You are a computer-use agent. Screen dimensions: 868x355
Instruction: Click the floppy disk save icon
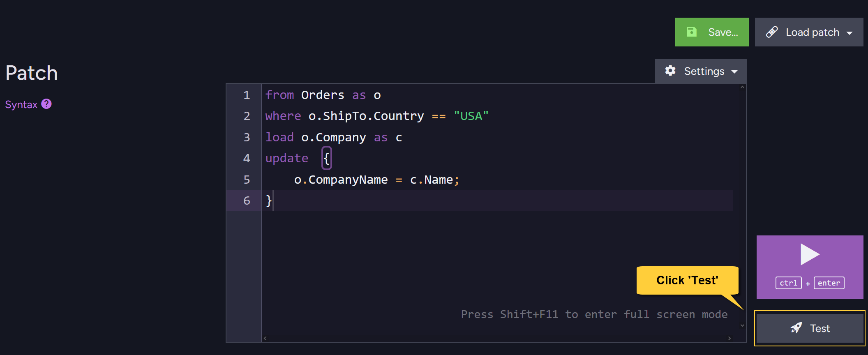pyautogui.click(x=692, y=32)
